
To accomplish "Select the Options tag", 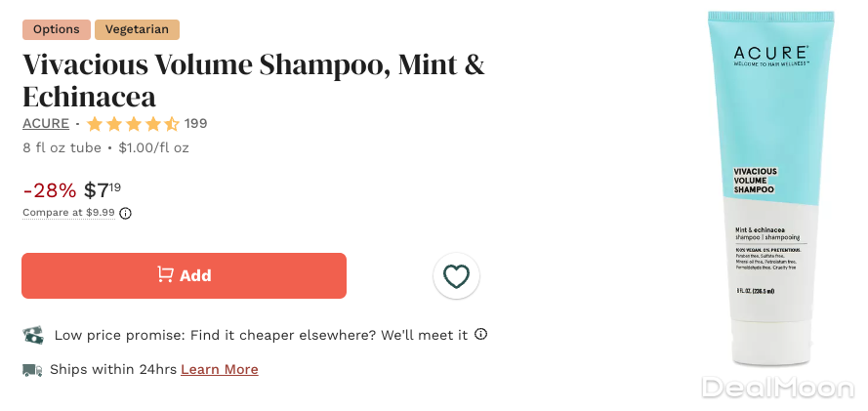I will [x=56, y=29].
